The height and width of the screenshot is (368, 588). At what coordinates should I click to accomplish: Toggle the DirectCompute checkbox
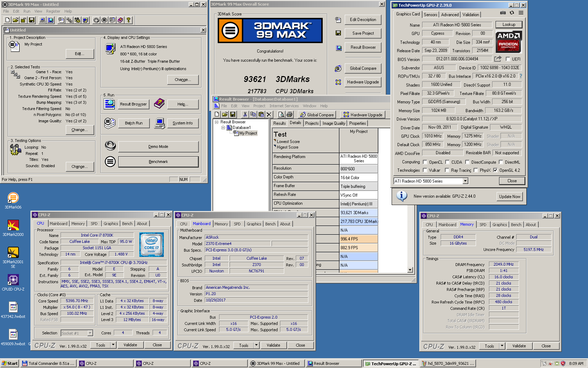[467, 162]
